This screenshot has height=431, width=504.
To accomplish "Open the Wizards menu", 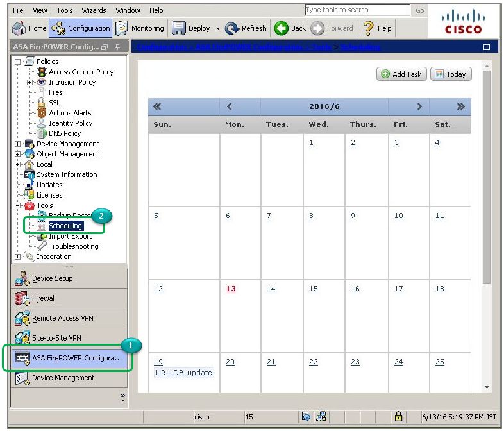I will click(x=94, y=10).
